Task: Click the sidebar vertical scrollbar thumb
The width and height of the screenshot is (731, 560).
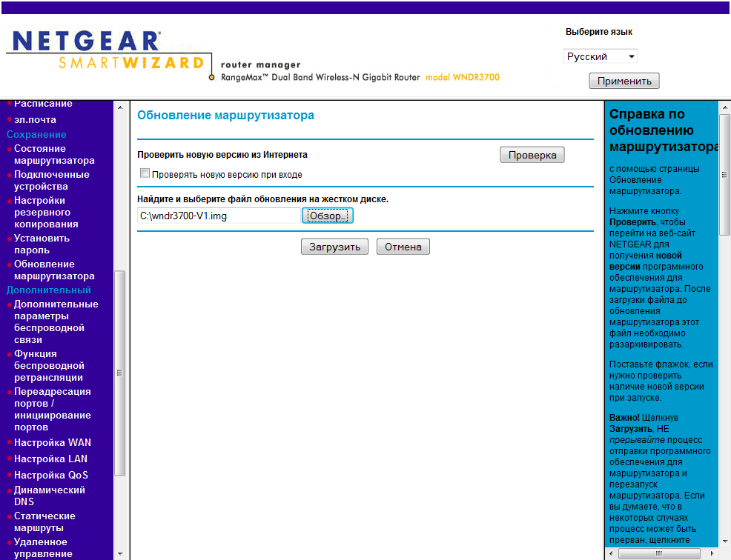Action: (120, 373)
